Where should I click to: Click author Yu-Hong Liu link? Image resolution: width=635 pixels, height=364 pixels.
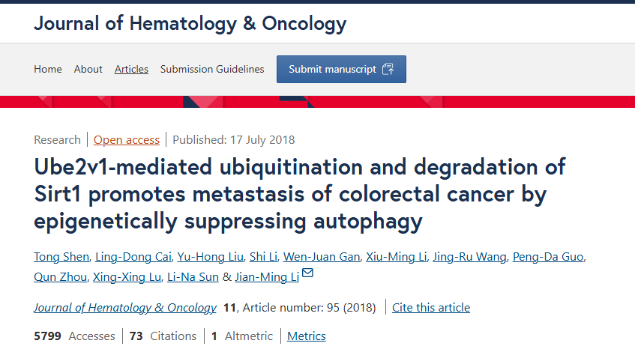click(210, 257)
